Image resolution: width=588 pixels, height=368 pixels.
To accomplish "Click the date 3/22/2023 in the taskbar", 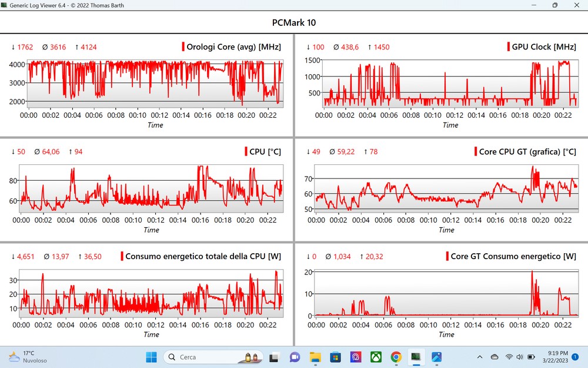I will tap(556, 360).
